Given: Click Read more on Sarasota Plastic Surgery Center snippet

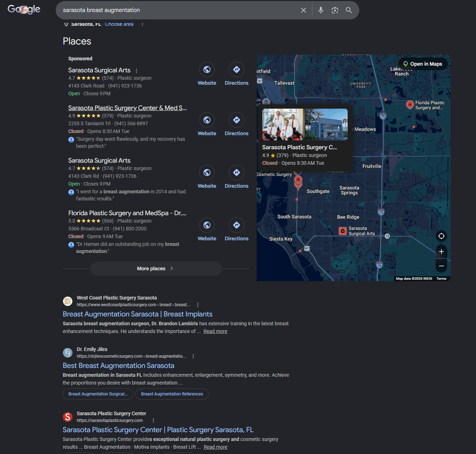Looking at the screenshot, I should (x=215, y=447).
